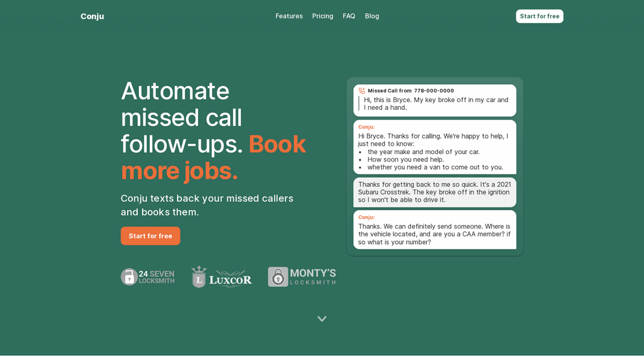
Task: Visit the Blog from the navigation
Action: pos(371,16)
